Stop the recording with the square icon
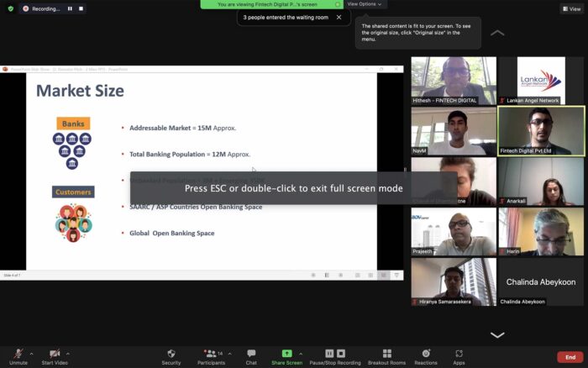This screenshot has width=588, height=368. pos(81,8)
